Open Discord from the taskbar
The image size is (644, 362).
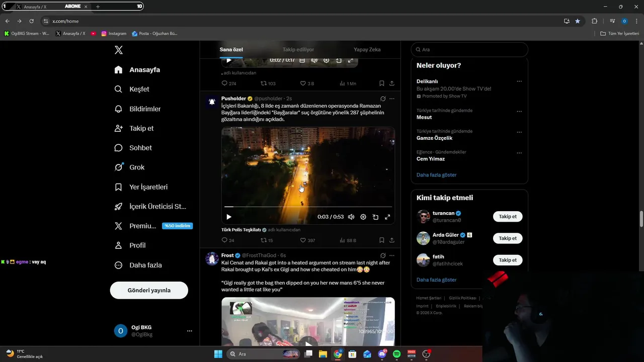[382, 354]
